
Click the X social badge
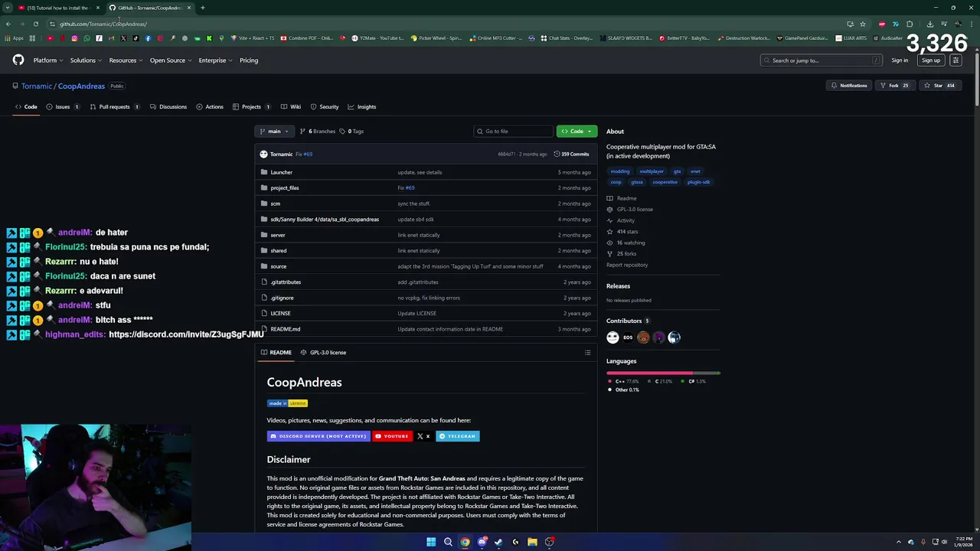point(423,436)
